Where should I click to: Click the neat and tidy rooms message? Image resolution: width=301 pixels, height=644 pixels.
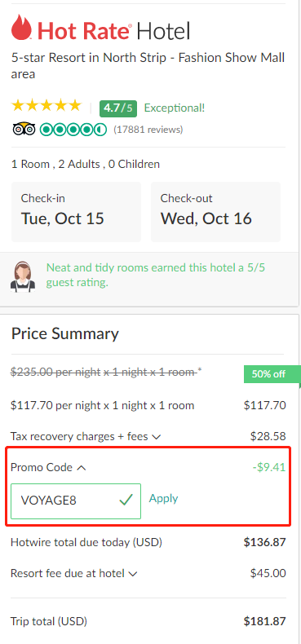[x=156, y=276]
